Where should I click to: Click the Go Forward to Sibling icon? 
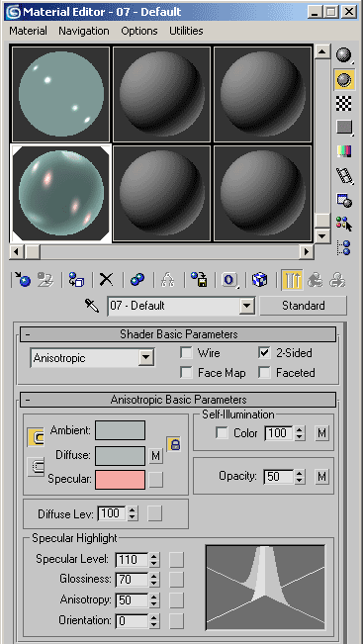pyautogui.click(x=337, y=280)
